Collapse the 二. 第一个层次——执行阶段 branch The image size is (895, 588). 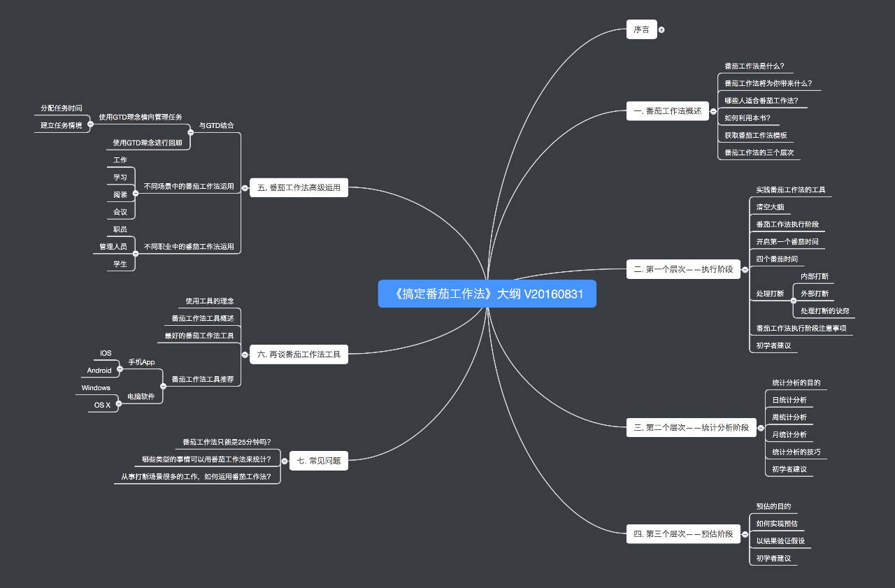(745, 269)
